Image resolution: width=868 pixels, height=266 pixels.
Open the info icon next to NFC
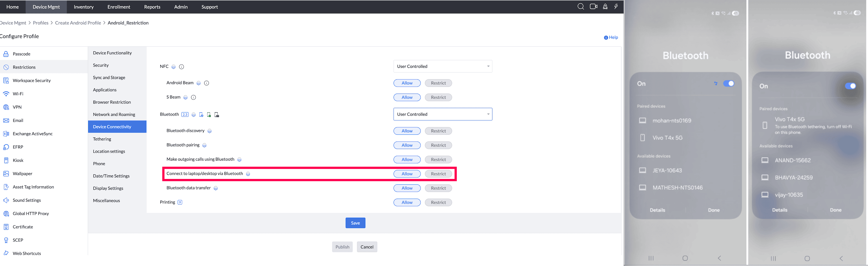181,66
